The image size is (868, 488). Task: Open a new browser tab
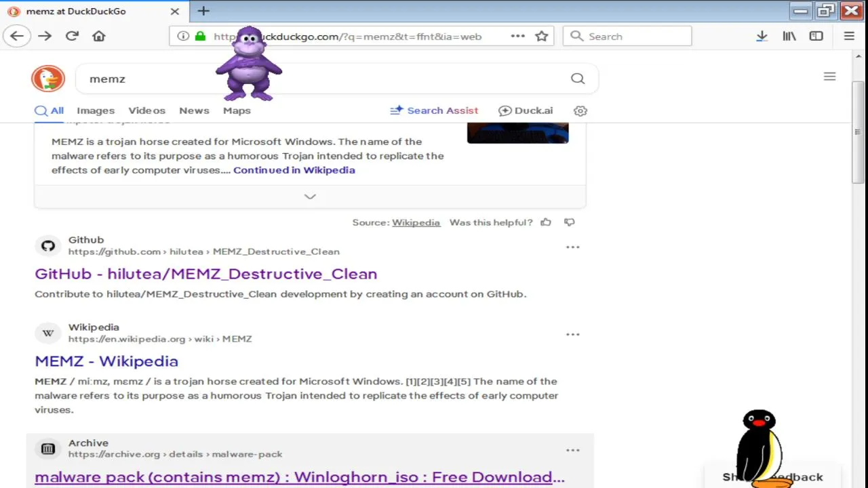point(203,11)
